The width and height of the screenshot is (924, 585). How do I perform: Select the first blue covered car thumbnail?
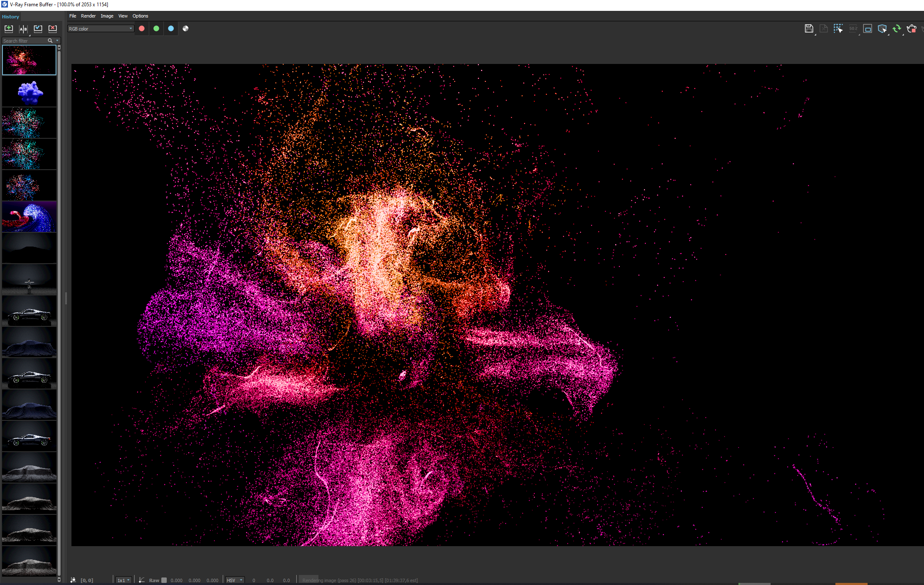pos(29,342)
